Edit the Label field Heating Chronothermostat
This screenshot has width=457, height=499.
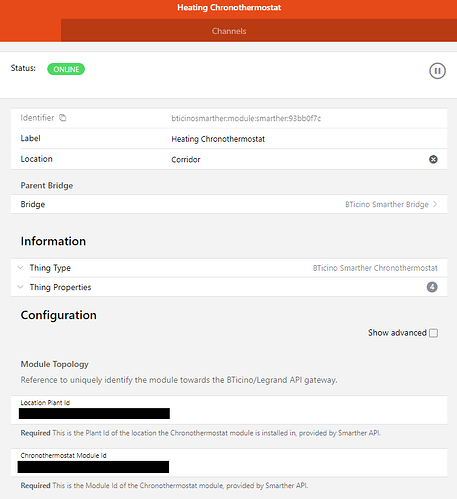point(218,139)
